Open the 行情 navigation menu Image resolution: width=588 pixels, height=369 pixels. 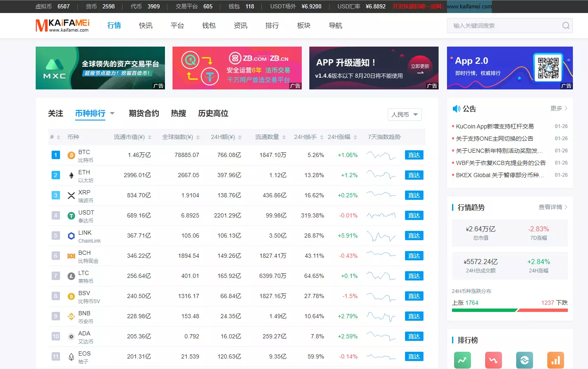click(x=114, y=26)
